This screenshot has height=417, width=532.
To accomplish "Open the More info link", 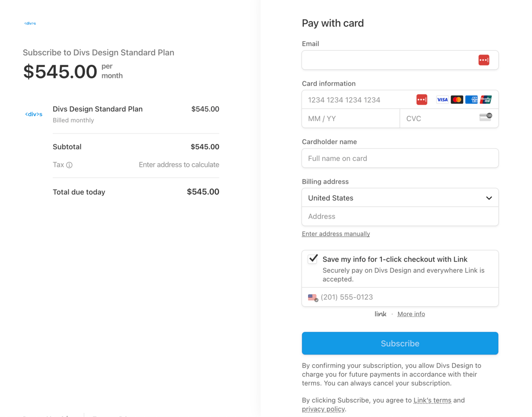I will click(411, 314).
